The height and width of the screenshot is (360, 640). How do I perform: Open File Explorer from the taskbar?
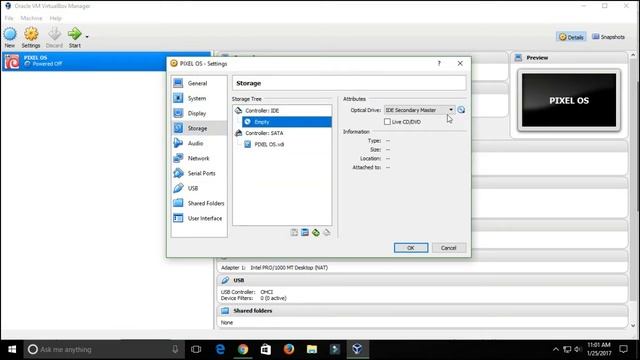312,349
